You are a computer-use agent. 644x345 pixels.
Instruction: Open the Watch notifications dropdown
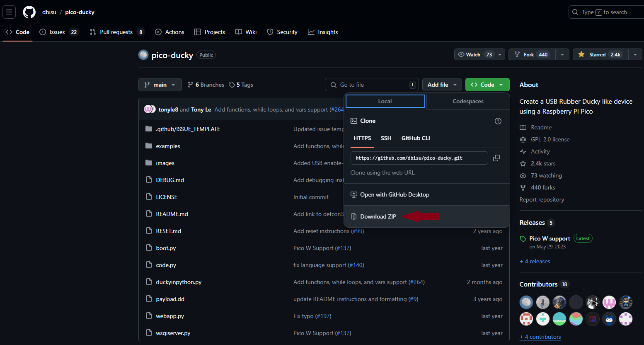click(x=479, y=54)
